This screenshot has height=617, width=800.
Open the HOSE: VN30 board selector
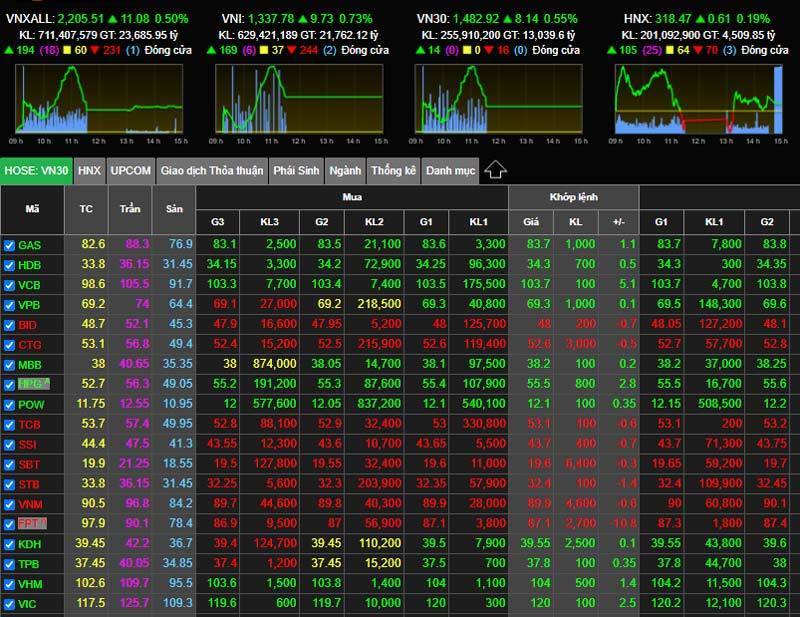[x=36, y=171]
